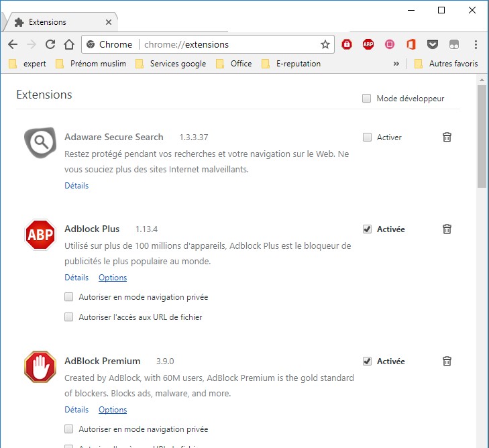Reload the extensions page

tap(50, 44)
